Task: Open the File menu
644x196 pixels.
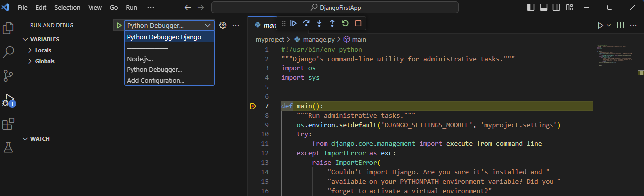Action: [23, 8]
